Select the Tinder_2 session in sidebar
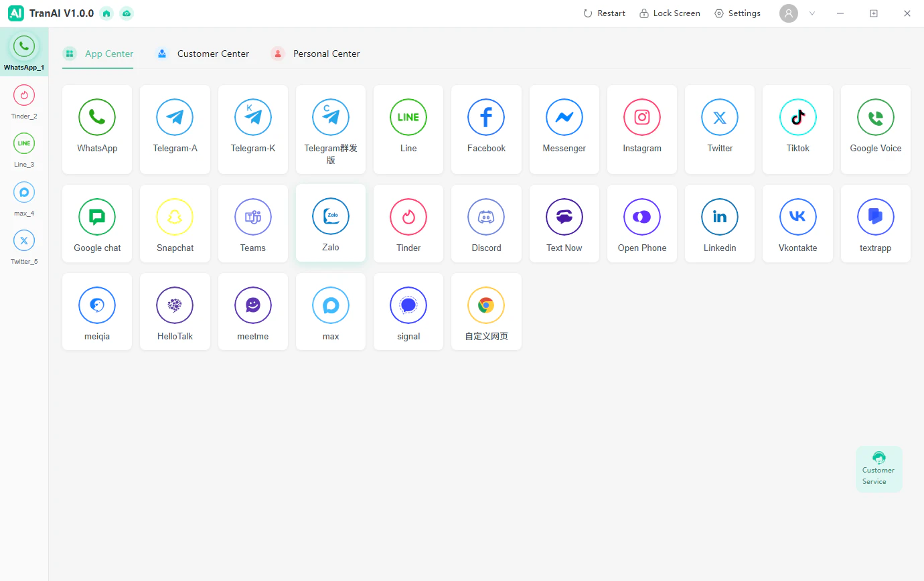924x581 pixels. click(x=24, y=102)
